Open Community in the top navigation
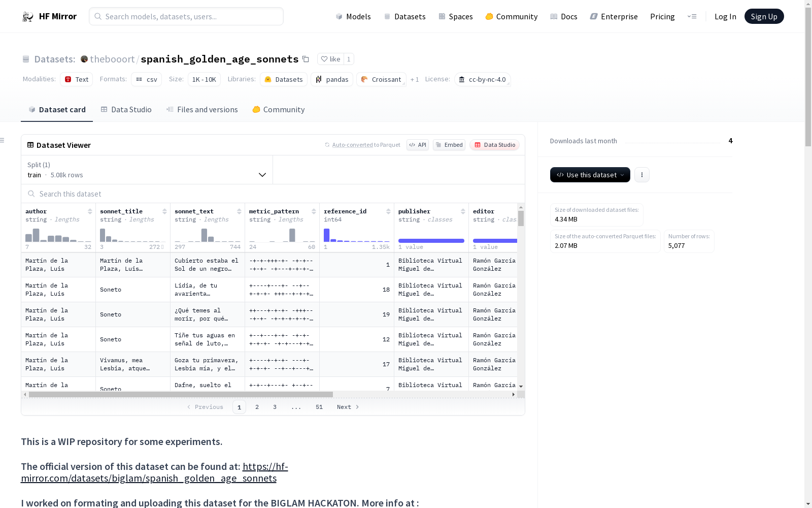Viewport: 812px width, 508px height. pyautogui.click(x=512, y=17)
